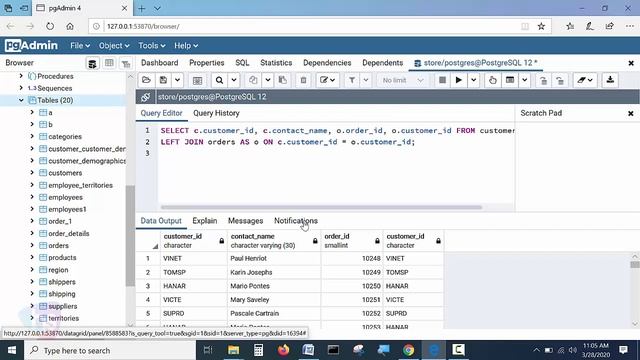Open the Find options dropdown arrow
The width and height of the screenshot is (640, 360).
234,80
